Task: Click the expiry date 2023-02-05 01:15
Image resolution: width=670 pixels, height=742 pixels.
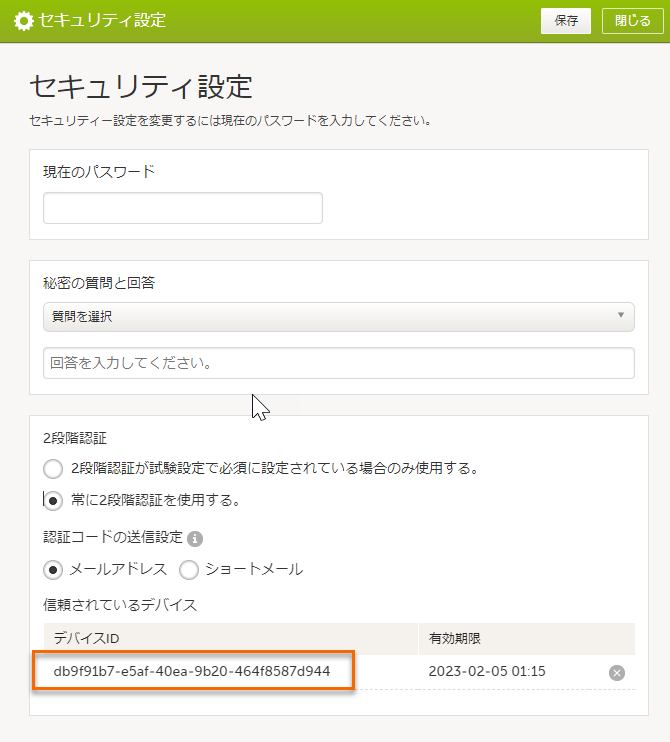Action: click(485, 671)
